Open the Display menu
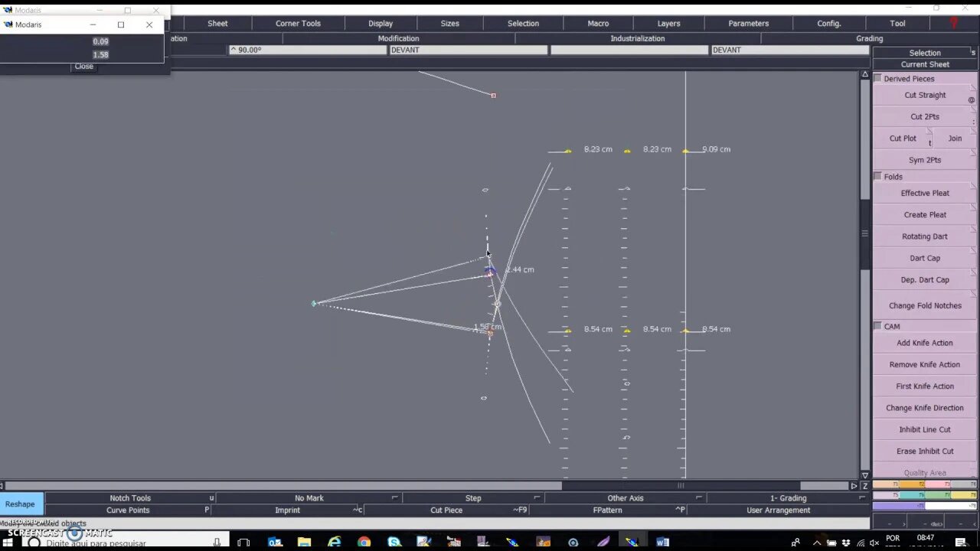980x551 pixels. tap(381, 23)
